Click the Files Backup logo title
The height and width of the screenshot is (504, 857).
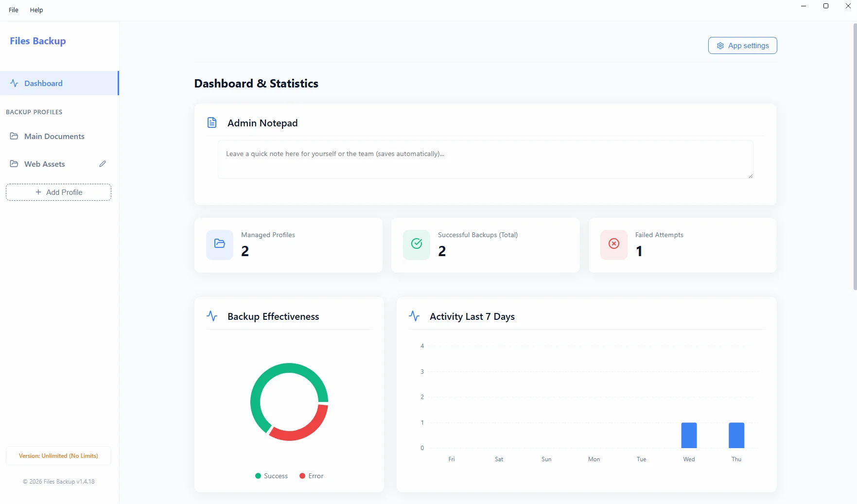(x=38, y=41)
